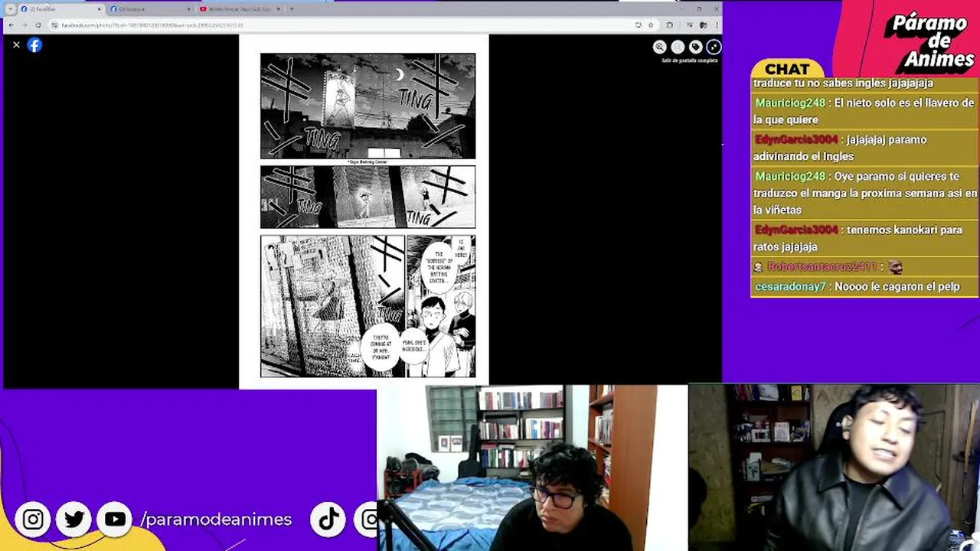The image size is (980, 551).
Task: Open the browser extensions menu
Action: 669,25
